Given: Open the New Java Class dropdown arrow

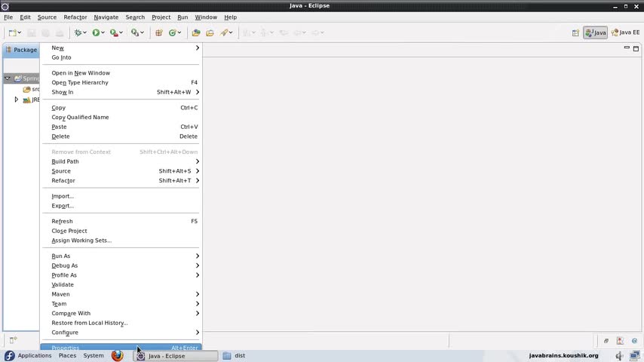Looking at the screenshot, I should click(179, 32).
